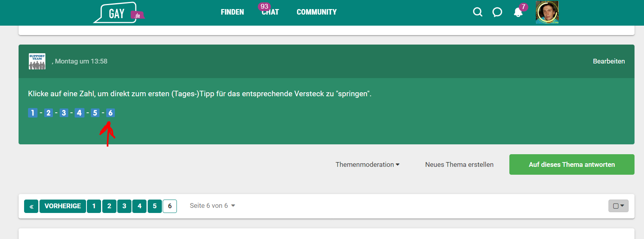Open the search magnifier icon

click(x=477, y=12)
